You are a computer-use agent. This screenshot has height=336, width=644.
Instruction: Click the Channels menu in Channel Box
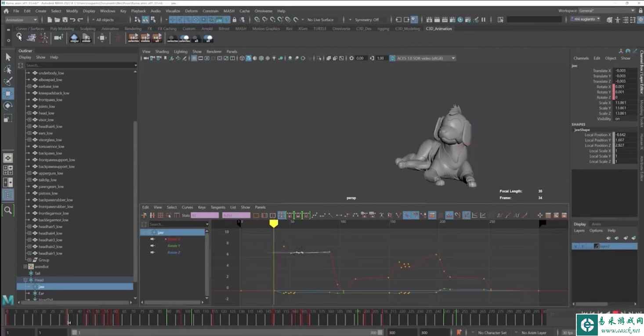(x=581, y=58)
